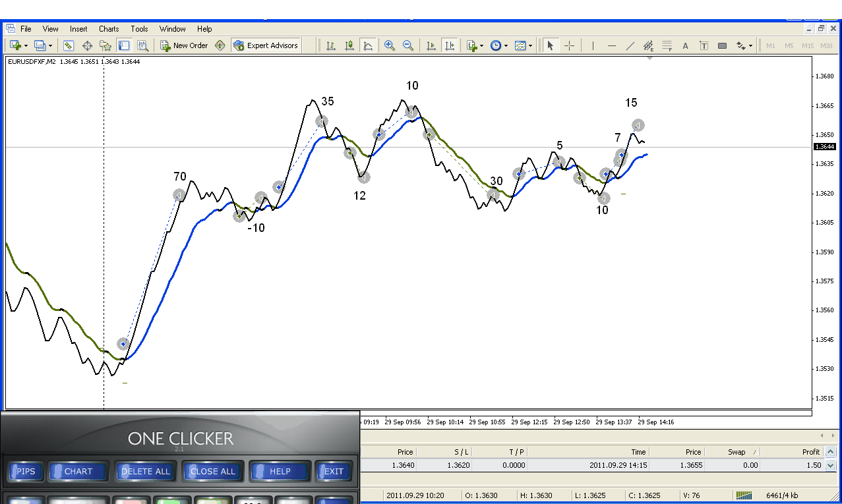
Task: Click the 1.3644 current price label
Action: tap(825, 147)
